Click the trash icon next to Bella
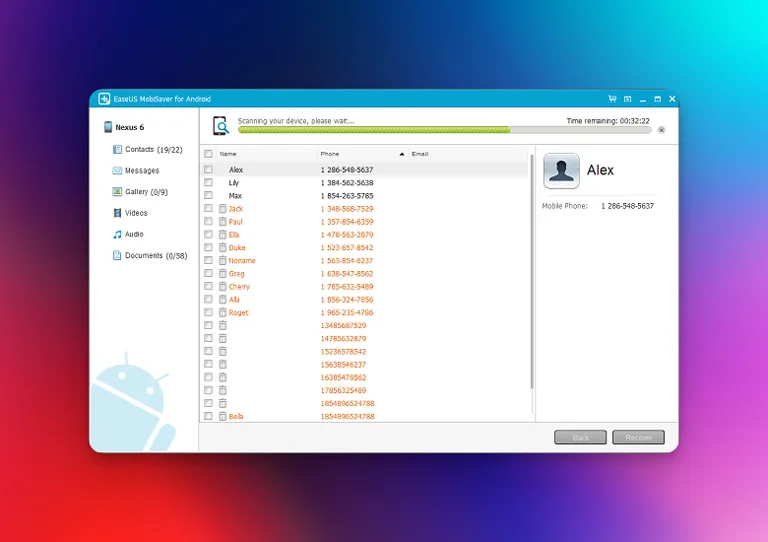The height and width of the screenshot is (542, 768). tap(222, 416)
